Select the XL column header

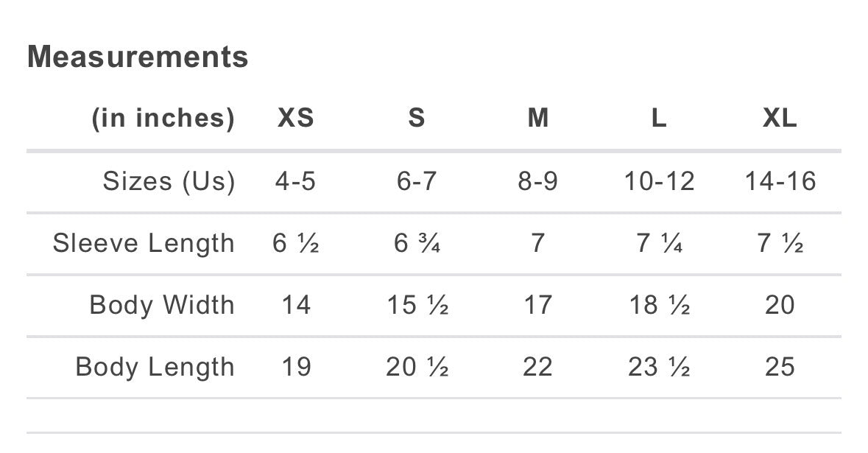pos(780,118)
